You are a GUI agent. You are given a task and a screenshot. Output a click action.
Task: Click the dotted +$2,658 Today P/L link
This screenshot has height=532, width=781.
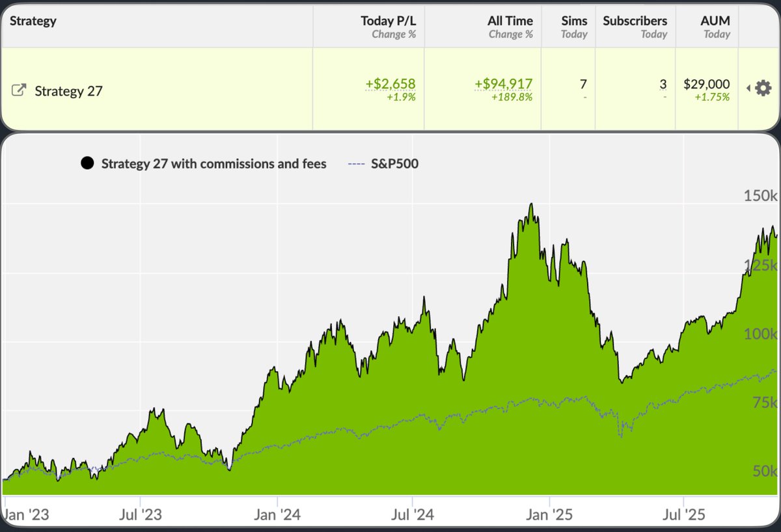pyautogui.click(x=391, y=83)
